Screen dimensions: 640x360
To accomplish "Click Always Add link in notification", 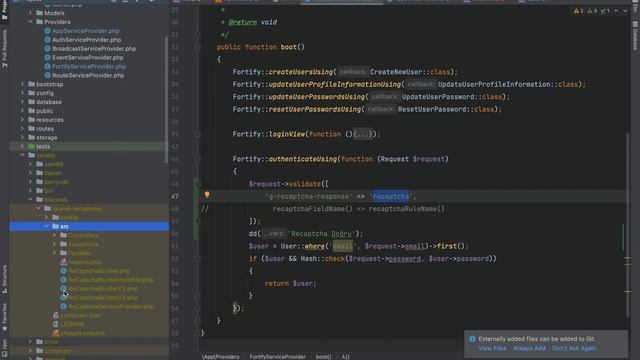I will (x=529, y=348).
